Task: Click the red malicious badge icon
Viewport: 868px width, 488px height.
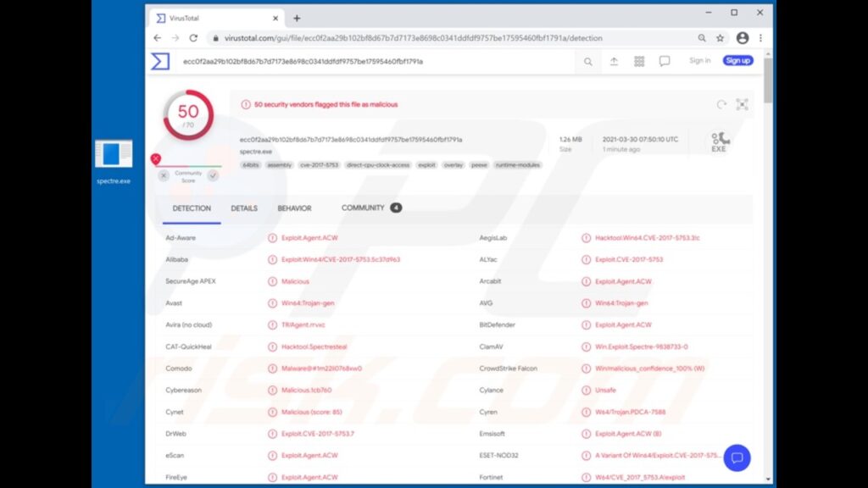Action: pyautogui.click(x=156, y=158)
